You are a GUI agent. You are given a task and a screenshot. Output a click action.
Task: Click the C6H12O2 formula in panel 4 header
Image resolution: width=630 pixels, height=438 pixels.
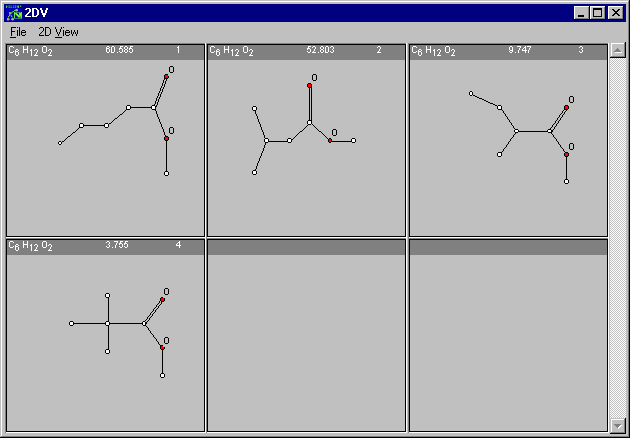31,246
